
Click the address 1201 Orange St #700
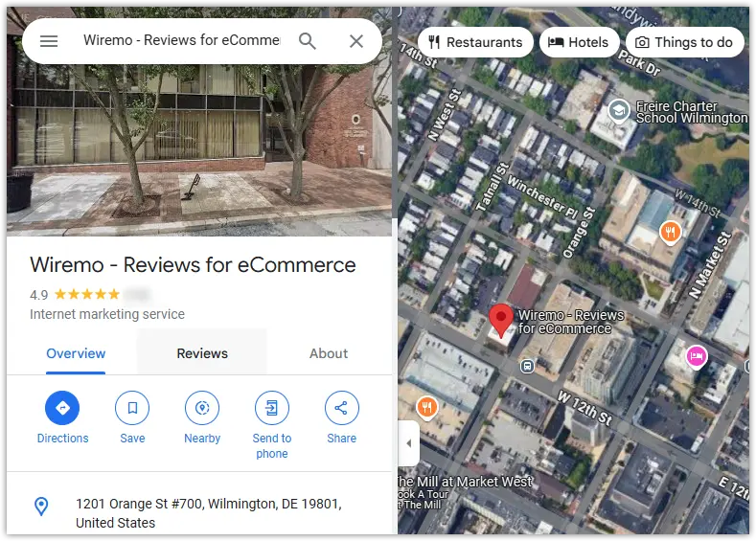pyautogui.click(x=209, y=513)
